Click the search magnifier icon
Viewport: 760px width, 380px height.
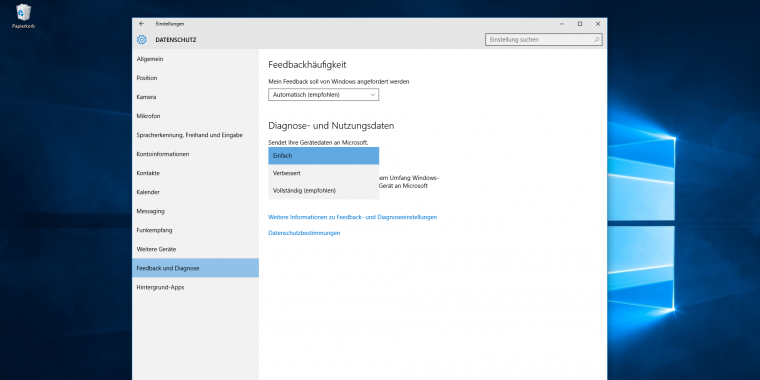597,40
